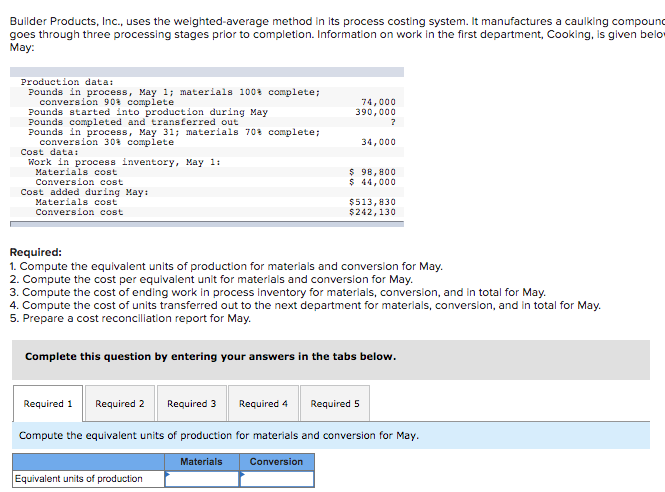
Task: Click the 'Cost added during May:' line
Action: pyautogui.click(x=85, y=192)
